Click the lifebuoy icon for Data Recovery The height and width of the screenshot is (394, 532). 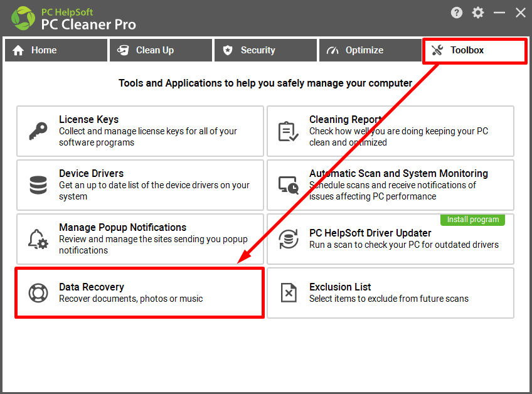(38, 292)
